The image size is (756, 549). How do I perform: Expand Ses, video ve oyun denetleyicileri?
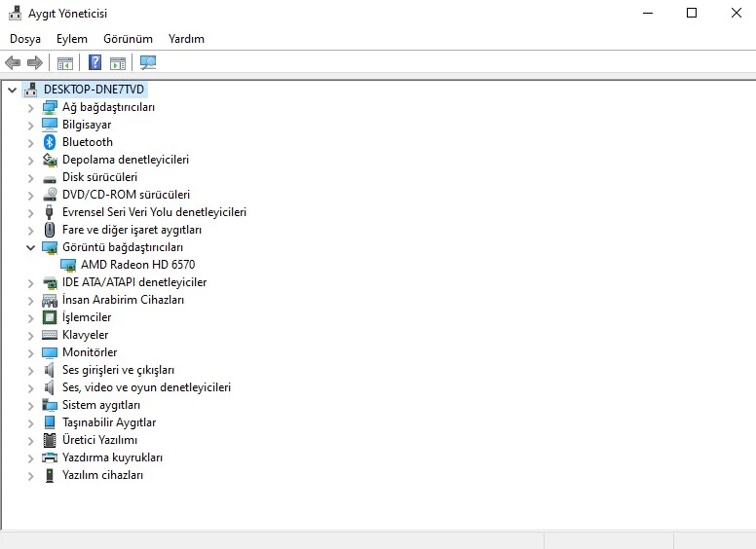coord(30,388)
